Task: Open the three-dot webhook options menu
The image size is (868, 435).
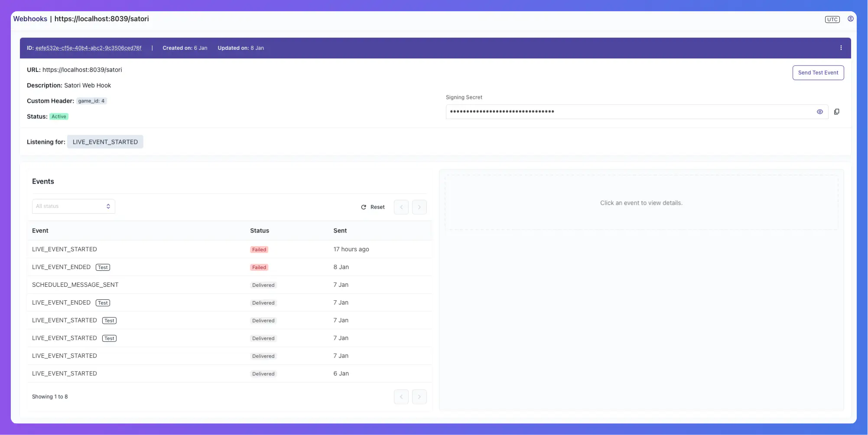Action: tap(841, 48)
